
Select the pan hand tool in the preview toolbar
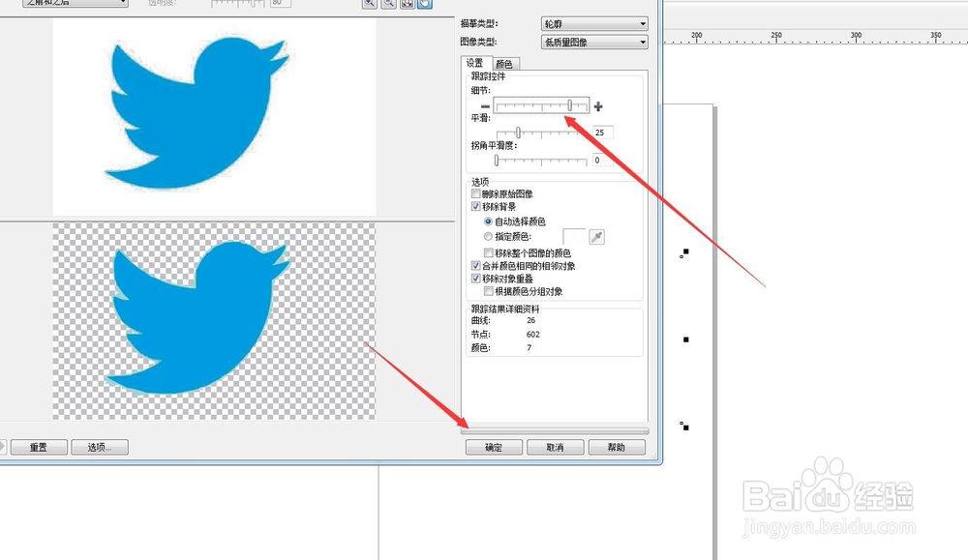click(425, 4)
